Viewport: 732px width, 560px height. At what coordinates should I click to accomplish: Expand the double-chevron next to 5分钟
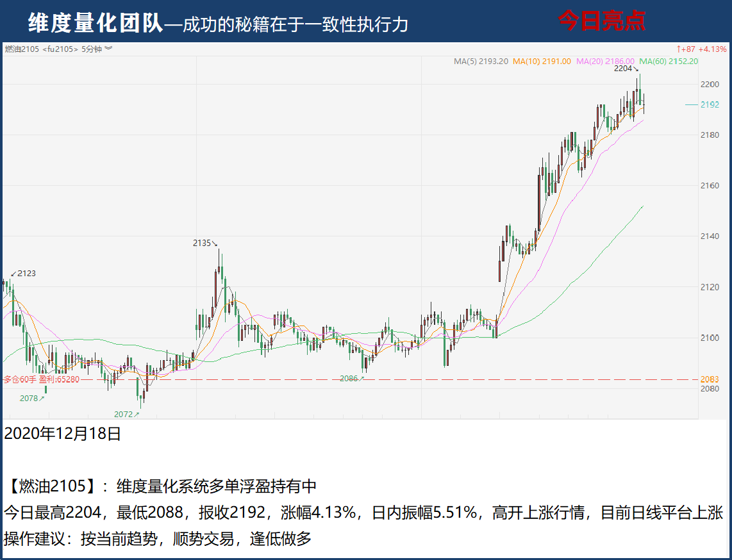[x=108, y=49]
